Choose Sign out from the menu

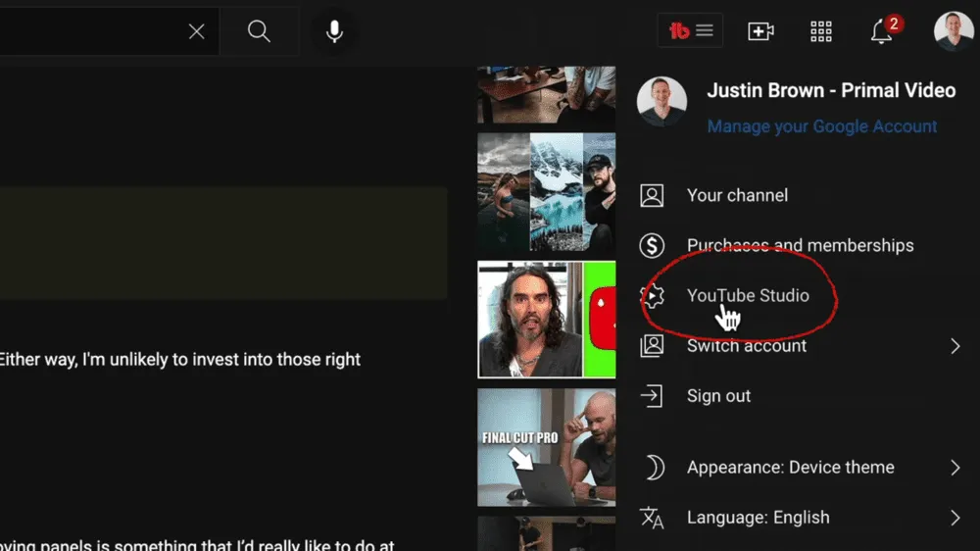point(718,396)
